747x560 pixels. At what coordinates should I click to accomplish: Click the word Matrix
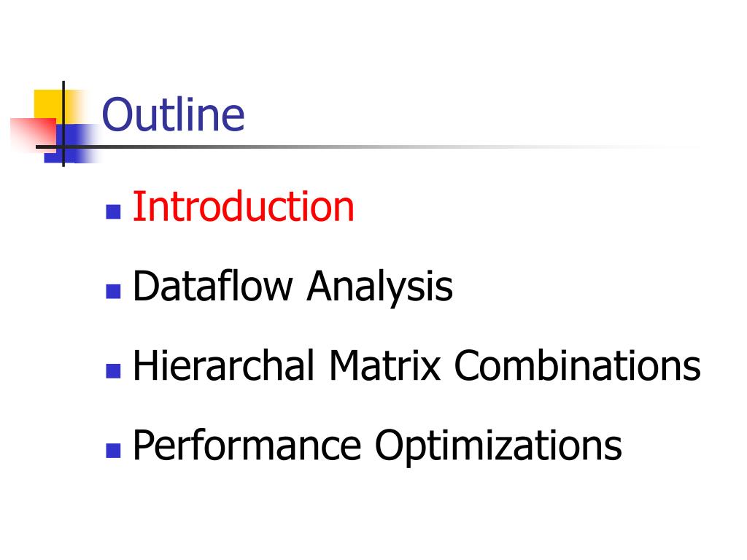tap(385, 365)
